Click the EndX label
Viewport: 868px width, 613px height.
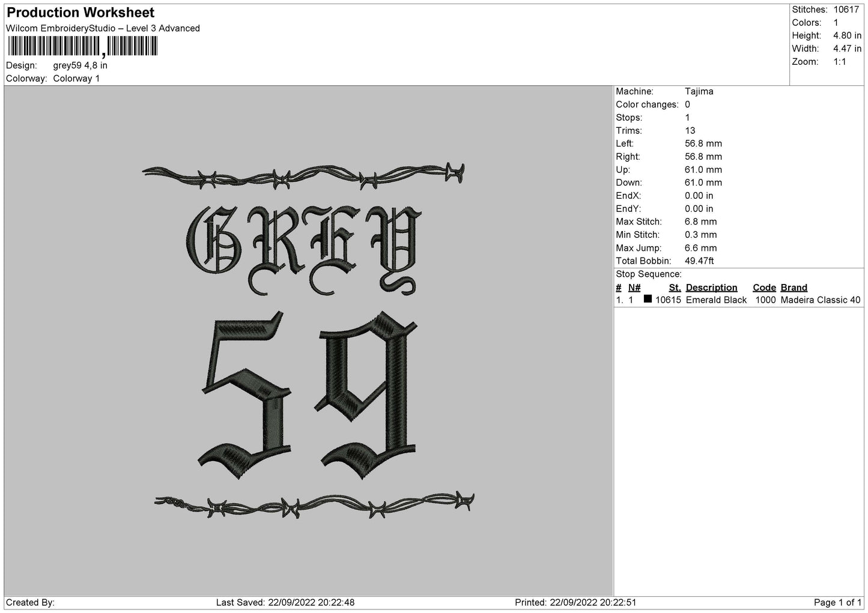tap(628, 196)
